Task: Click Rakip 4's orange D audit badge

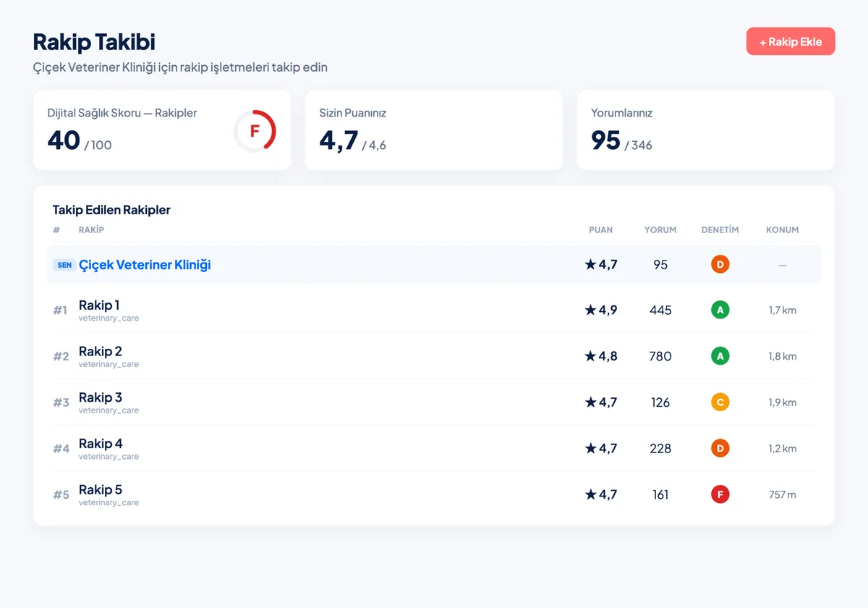Action: pyautogui.click(x=720, y=449)
